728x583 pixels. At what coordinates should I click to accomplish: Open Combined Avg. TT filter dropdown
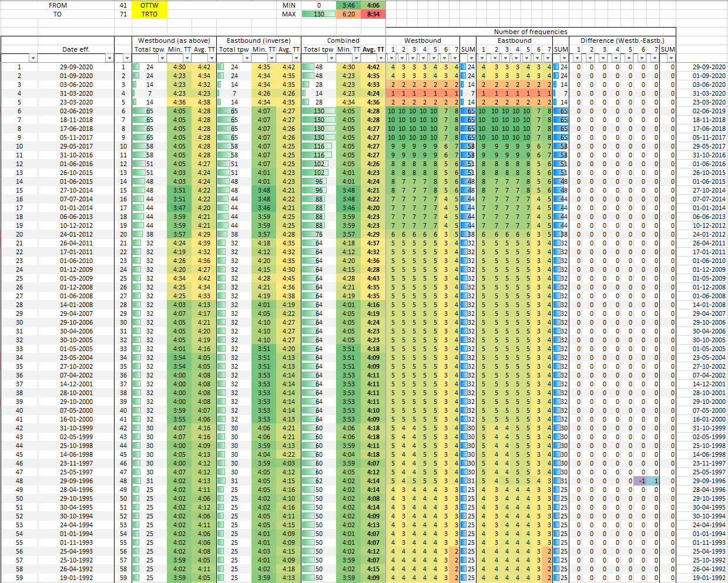pyautogui.click(x=381, y=58)
